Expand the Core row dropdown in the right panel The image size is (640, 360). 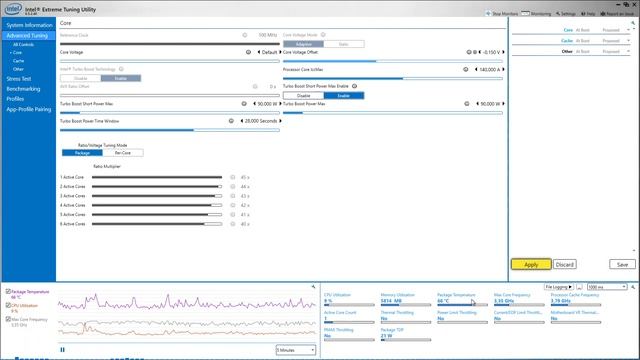629,30
